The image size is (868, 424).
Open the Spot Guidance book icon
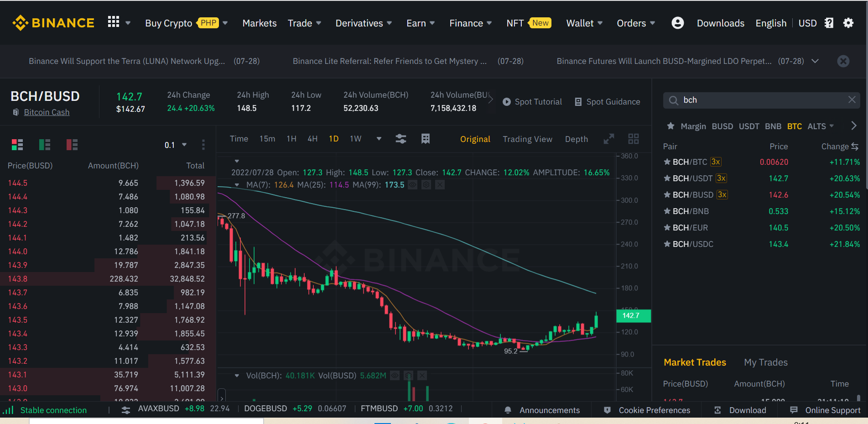[x=578, y=102]
